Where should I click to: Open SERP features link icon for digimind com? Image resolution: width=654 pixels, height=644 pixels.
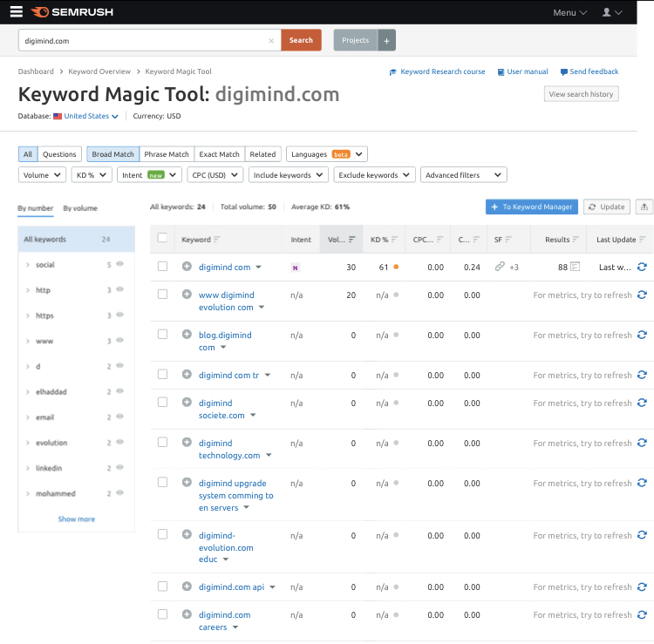(x=500, y=267)
